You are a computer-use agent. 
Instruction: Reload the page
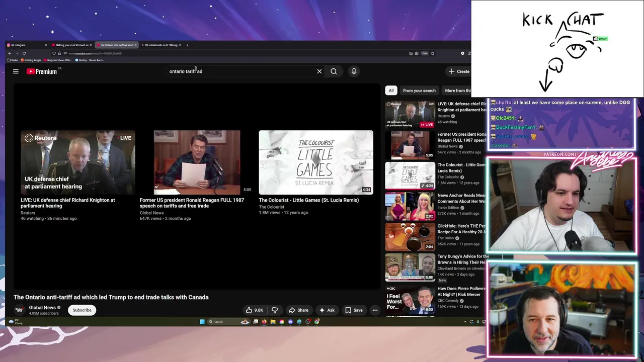click(x=24, y=53)
